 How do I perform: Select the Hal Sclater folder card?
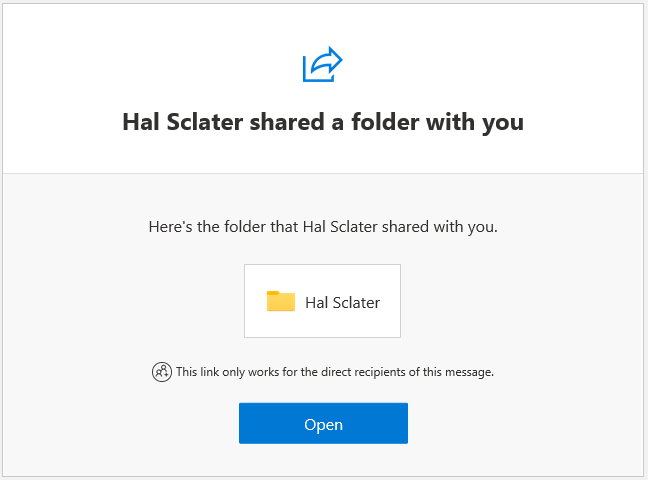click(x=322, y=301)
